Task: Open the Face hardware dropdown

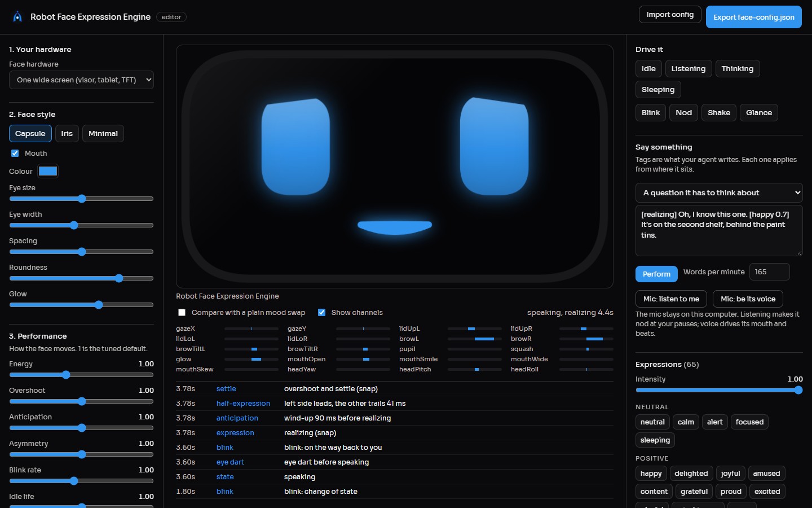Action: point(81,80)
